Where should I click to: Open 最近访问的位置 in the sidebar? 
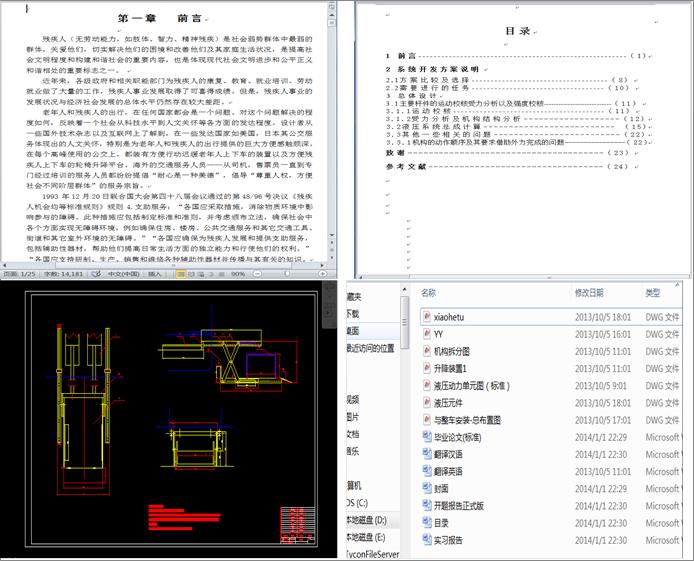(x=370, y=348)
